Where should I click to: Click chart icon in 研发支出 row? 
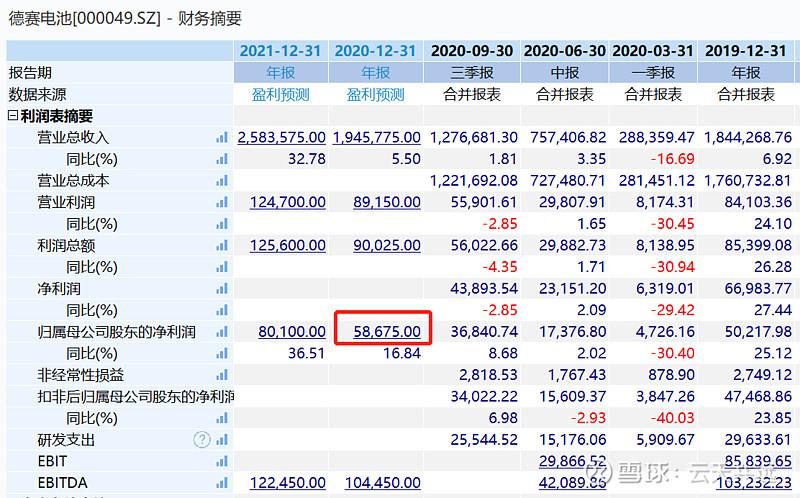(x=222, y=440)
